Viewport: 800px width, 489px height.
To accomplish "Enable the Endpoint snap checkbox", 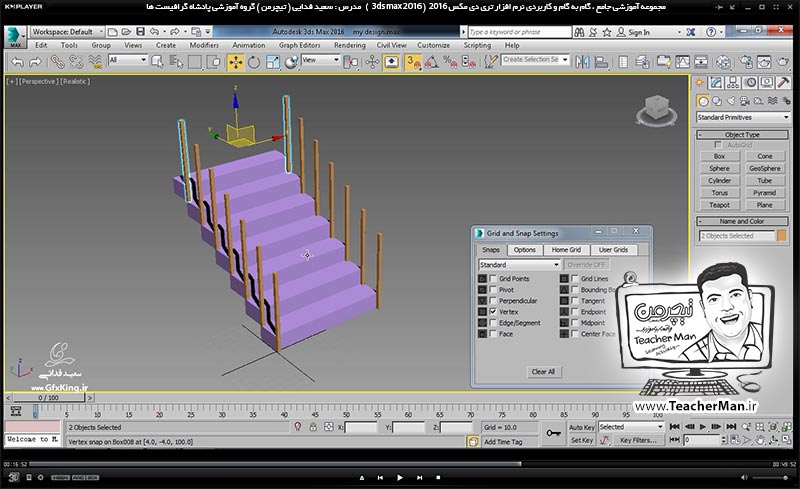I will (574, 311).
